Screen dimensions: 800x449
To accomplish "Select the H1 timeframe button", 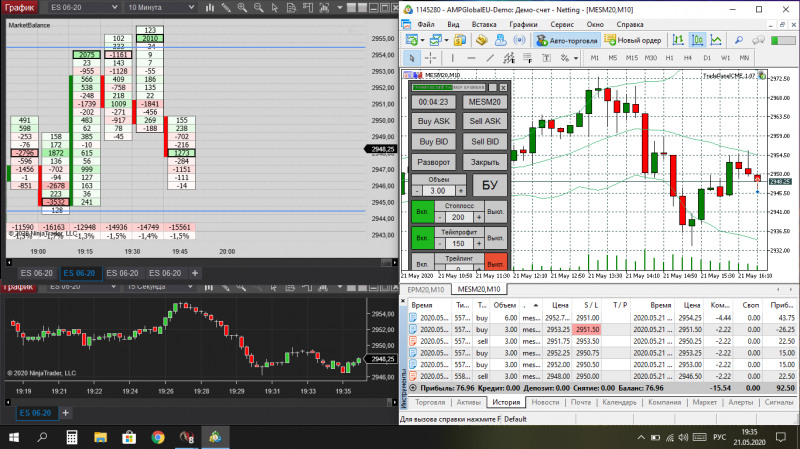I will click(x=669, y=58).
